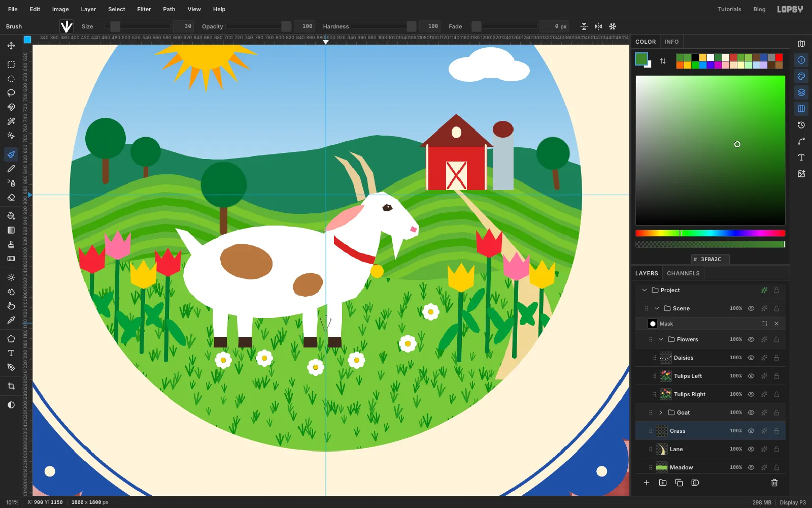Viewport: 812px width, 508px height.
Task: Select the Polygon shape tool
Action: tap(11, 339)
